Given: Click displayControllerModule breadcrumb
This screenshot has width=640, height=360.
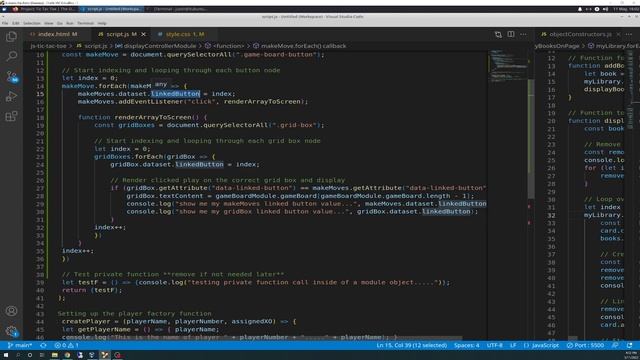Looking at the screenshot, I should click(156, 46).
